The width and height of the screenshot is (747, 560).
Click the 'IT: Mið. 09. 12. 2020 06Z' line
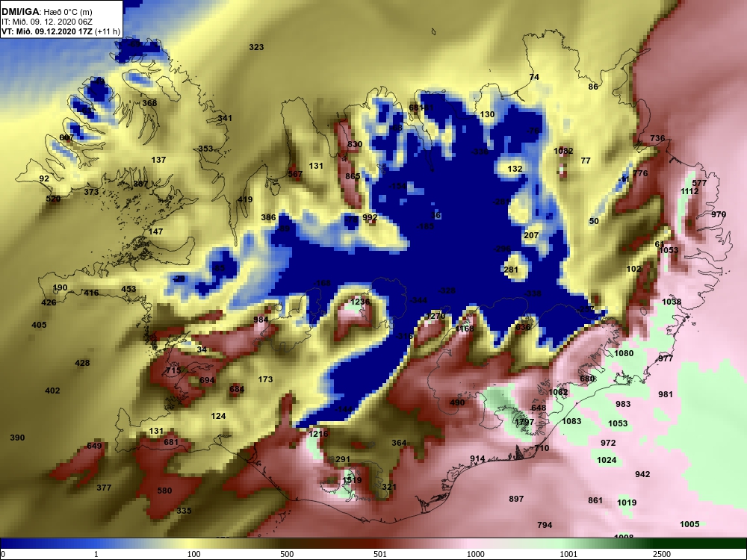[46, 22]
